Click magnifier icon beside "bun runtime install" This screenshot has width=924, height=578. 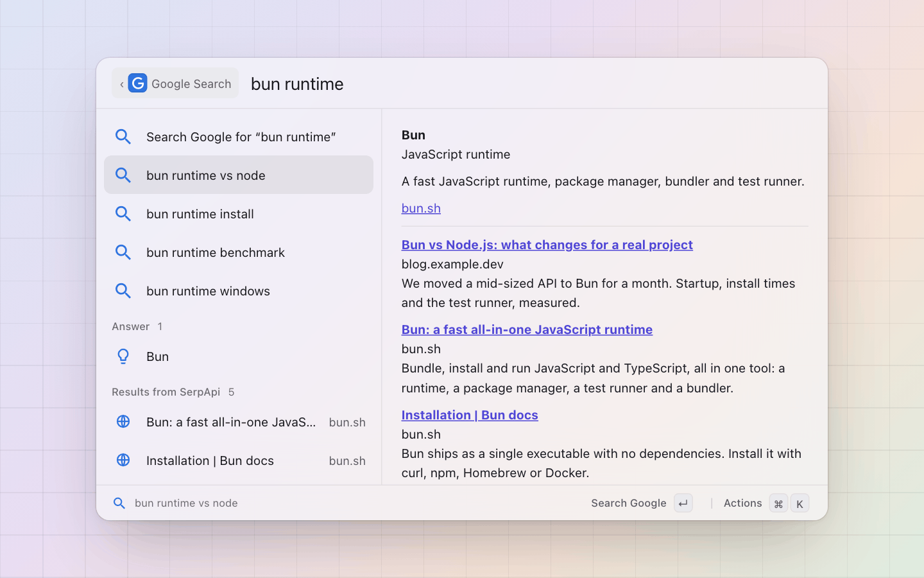click(x=123, y=214)
